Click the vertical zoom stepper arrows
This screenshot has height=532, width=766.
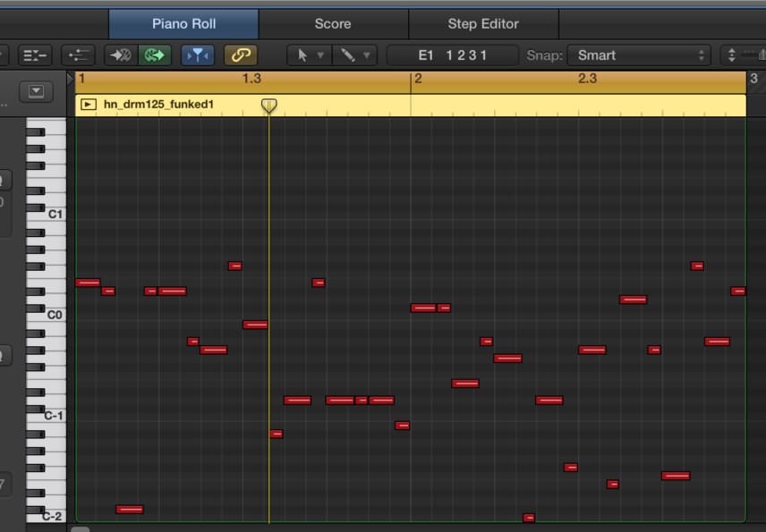(x=731, y=55)
